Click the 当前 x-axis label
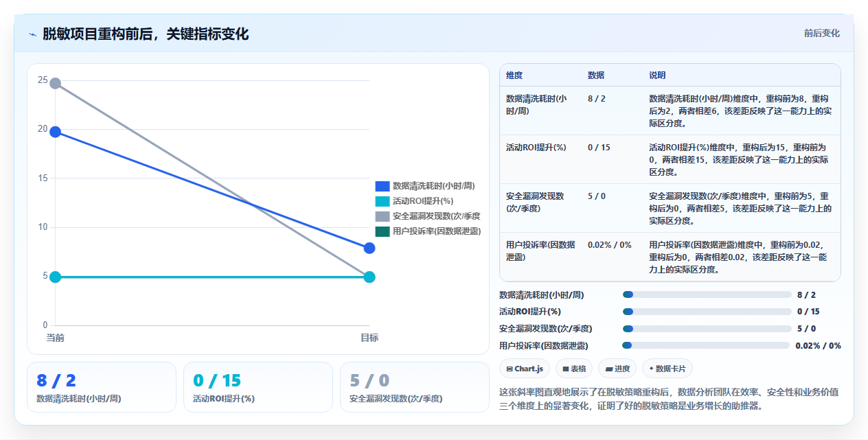Viewport: 868px width, 440px height. (55, 338)
